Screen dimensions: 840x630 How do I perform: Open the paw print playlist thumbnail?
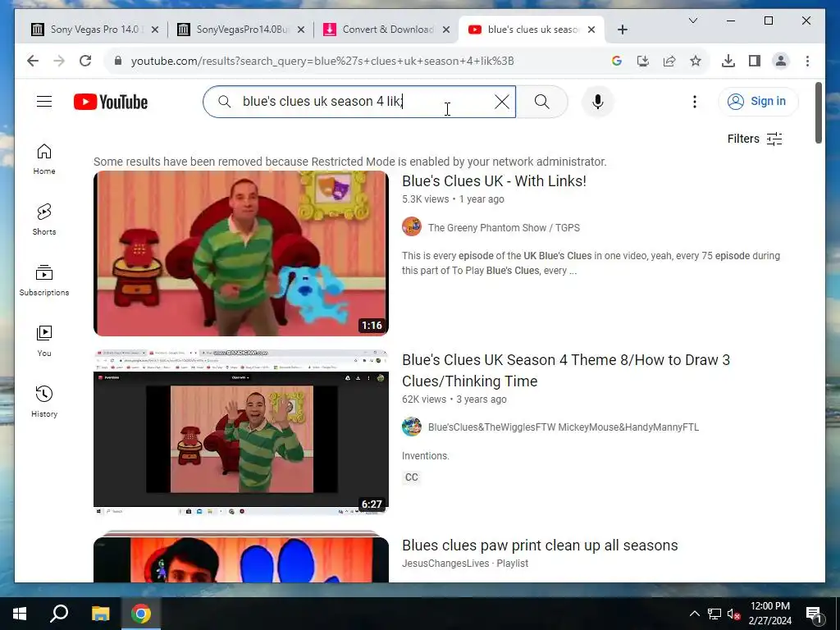tap(241, 557)
